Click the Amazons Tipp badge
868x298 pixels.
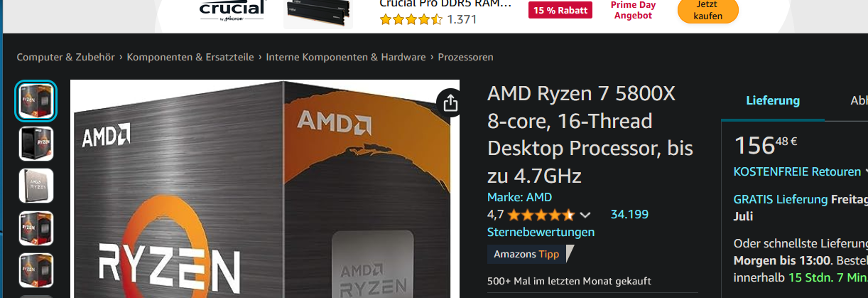(530, 254)
